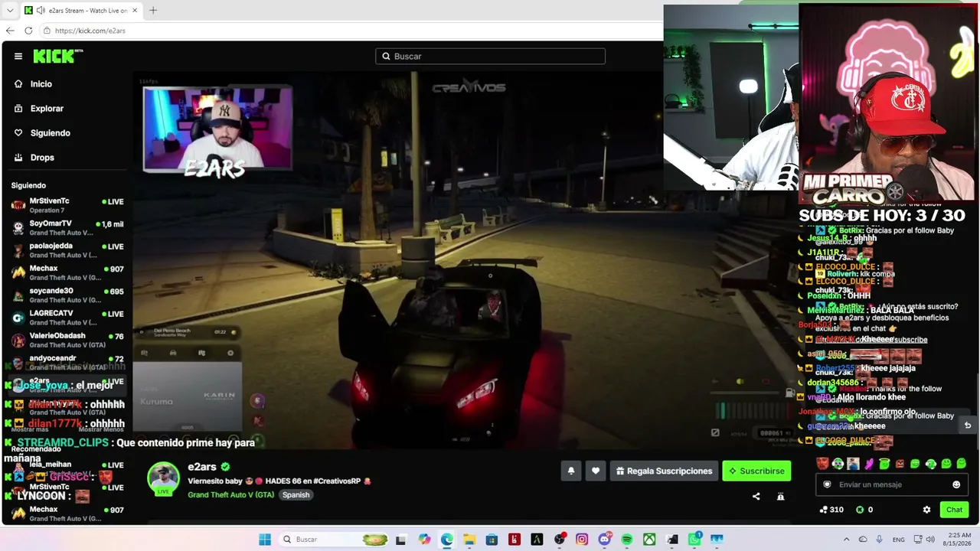980x551 pixels.
Task: Open volume control in system tray
Action: click(931, 540)
